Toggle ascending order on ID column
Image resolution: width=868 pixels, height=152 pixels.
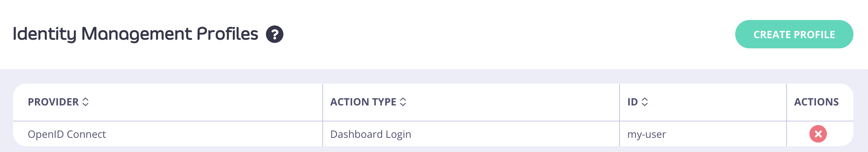pyautogui.click(x=645, y=102)
